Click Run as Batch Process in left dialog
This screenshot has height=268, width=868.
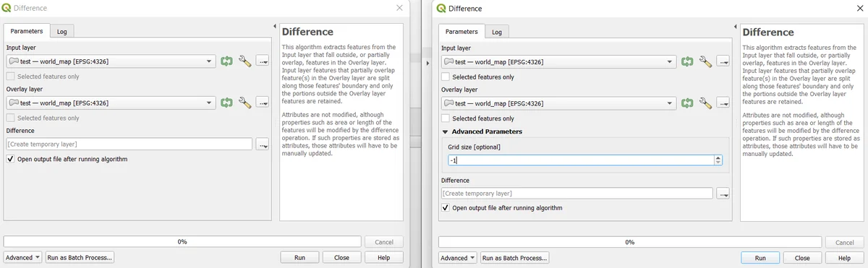pyautogui.click(x=80, y=257)
